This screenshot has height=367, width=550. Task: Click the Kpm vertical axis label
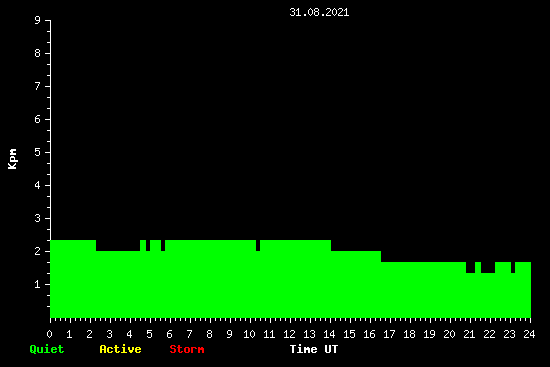point(13,159)
